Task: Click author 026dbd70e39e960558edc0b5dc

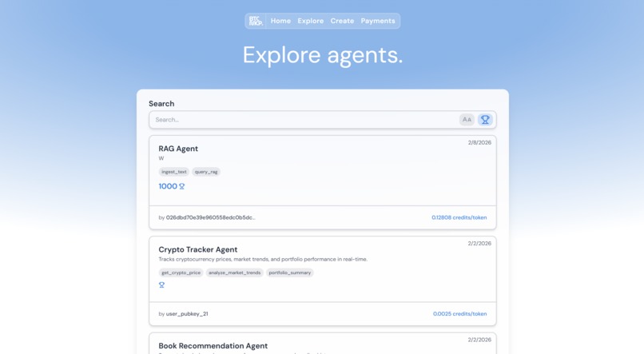Action: point(210,217)
